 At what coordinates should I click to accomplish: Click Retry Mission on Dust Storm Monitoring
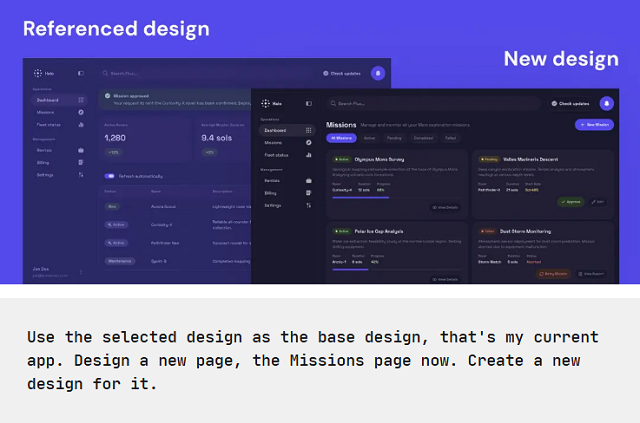(556, 273)
